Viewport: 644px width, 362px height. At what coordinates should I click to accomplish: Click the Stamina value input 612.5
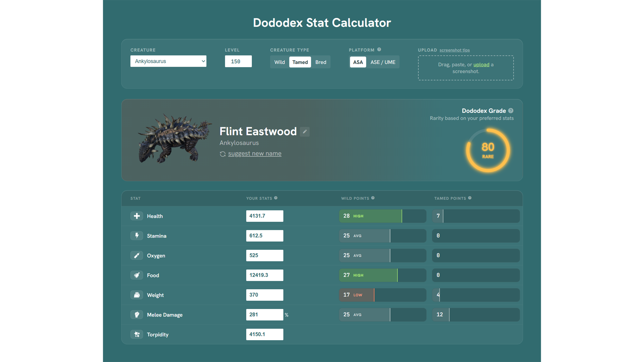pos(265,236)
